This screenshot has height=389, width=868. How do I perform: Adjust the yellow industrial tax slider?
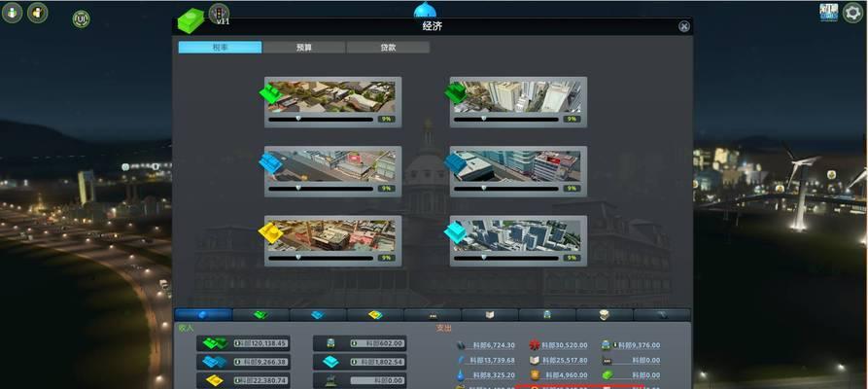click(x=321, y=258)
